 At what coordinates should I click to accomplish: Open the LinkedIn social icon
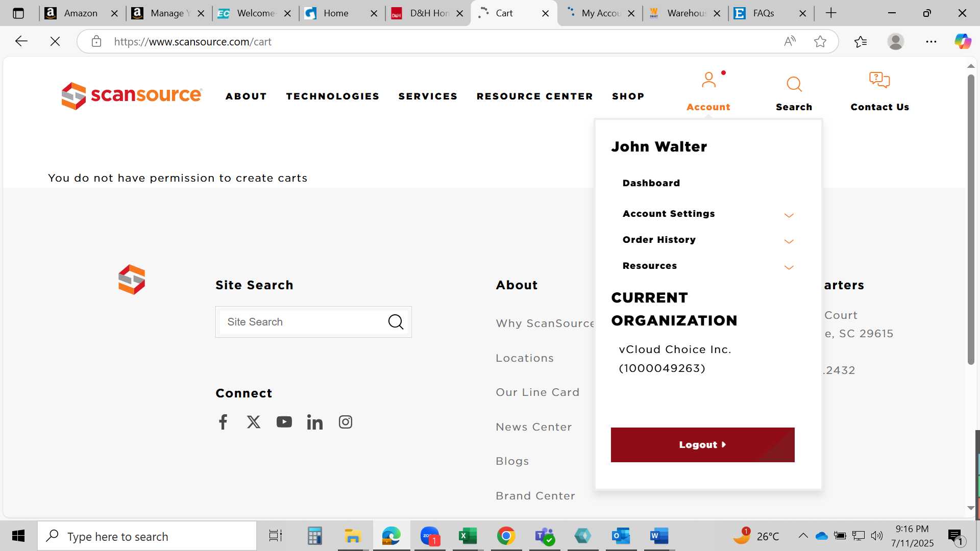coord(315,422)
